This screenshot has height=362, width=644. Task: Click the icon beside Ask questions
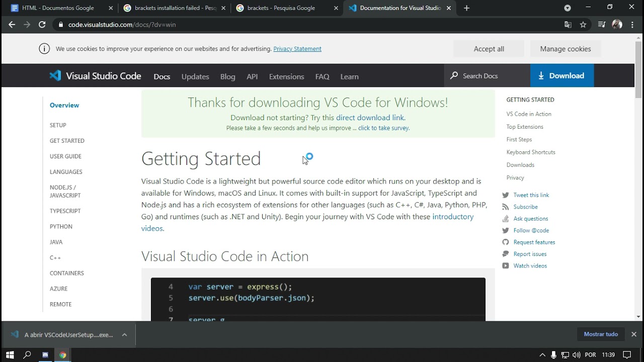506,219
